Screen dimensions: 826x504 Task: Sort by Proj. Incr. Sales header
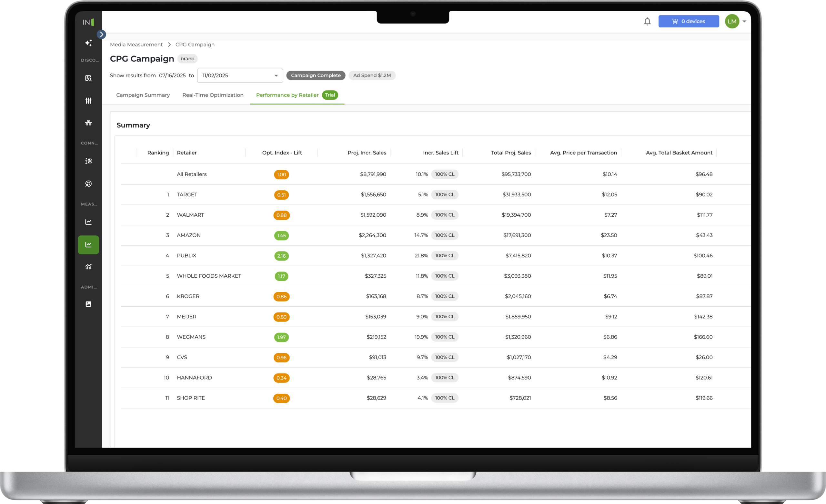[x=367, y=153]
